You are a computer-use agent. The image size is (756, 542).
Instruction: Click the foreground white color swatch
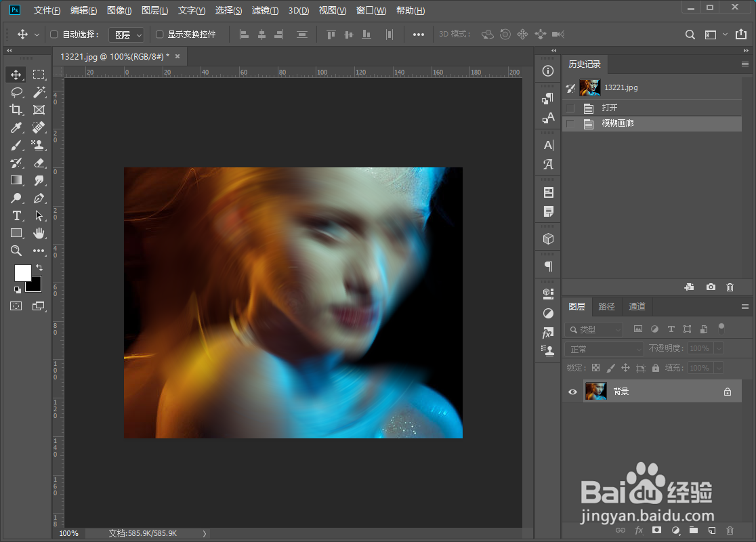pos(22,272)
